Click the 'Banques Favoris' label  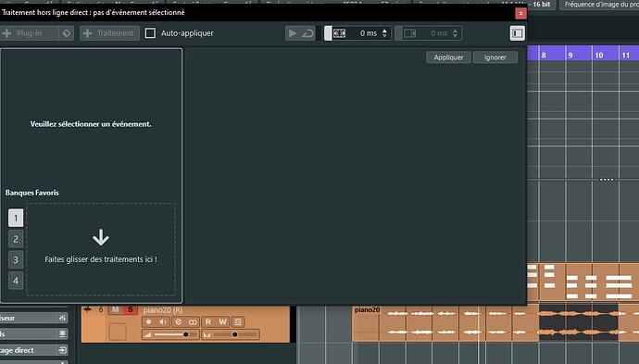click(x=32, y=193)
